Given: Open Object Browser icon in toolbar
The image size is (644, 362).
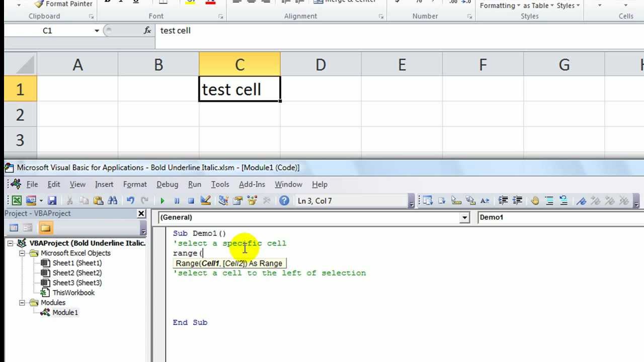Looking at the screenshot, I should [252, 201].
